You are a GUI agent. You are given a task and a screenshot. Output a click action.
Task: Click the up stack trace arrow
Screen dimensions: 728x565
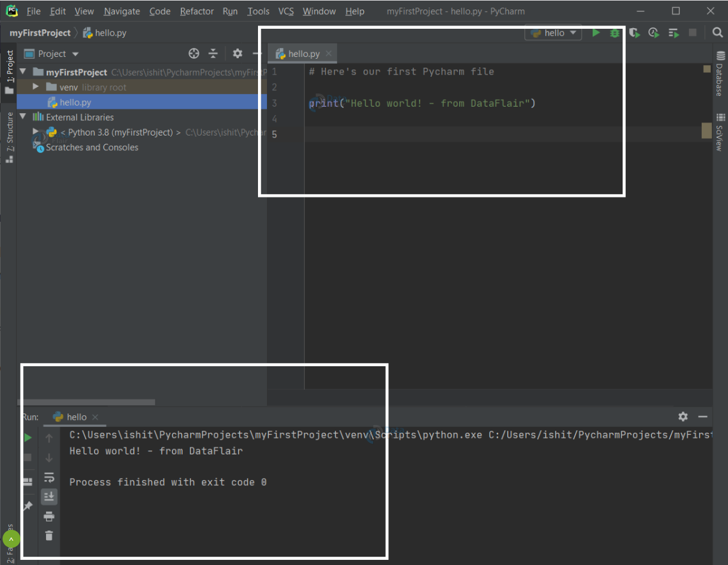tap(49, 438)
